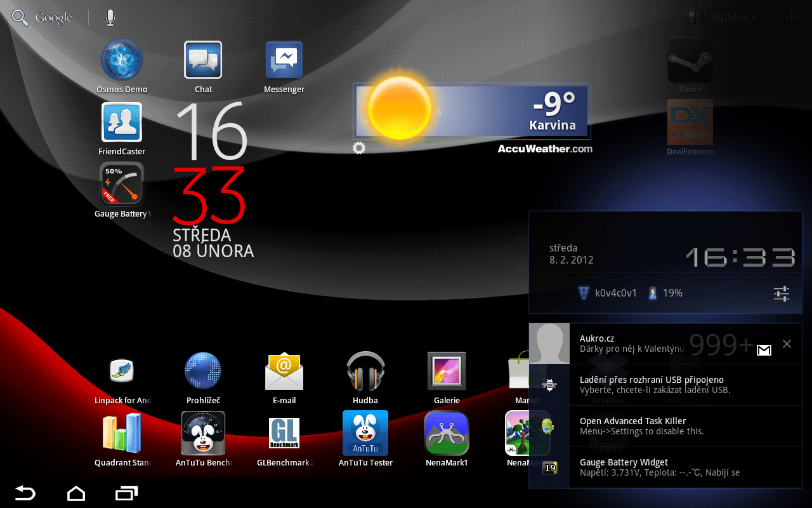Open AccuWeather widget settings gear
The width and height of the screenshot is (812, 508).
pyautogui.click(x=359, y=148)
